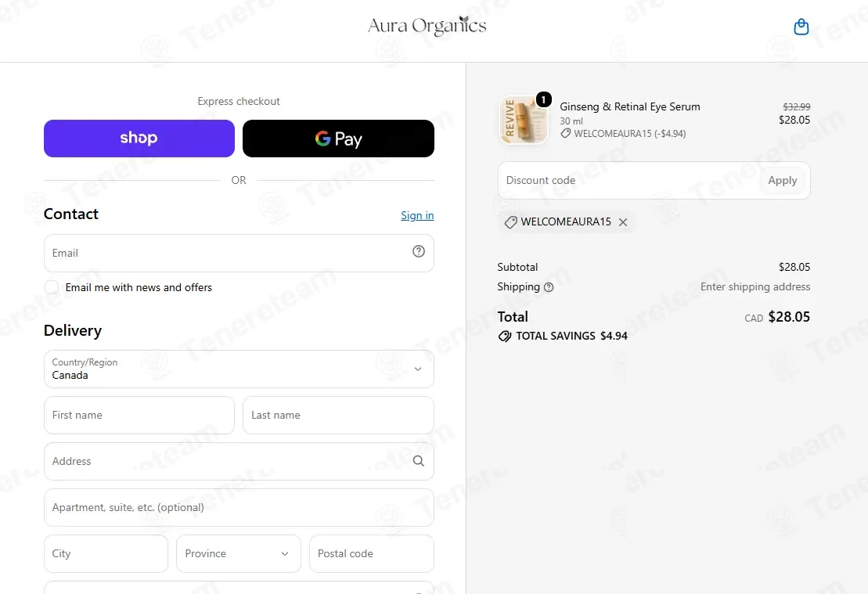The height and width of the screenshot is (594, 868).
Task: Click the Address search magnifier icon
Action: 419,461
